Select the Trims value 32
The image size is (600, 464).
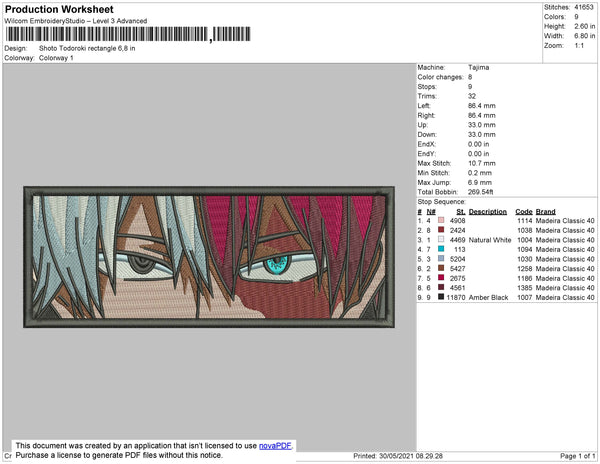click(x=472, y=96)
